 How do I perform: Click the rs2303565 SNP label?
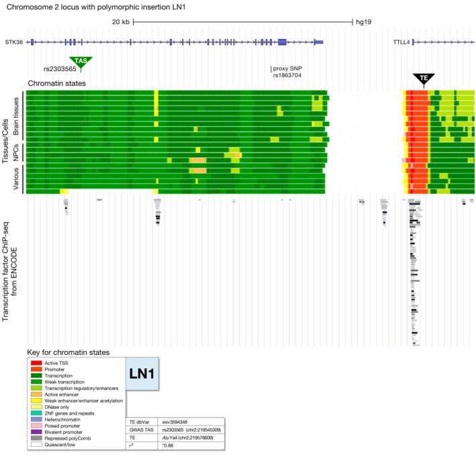pyautogui.click(x=60, y=69)
